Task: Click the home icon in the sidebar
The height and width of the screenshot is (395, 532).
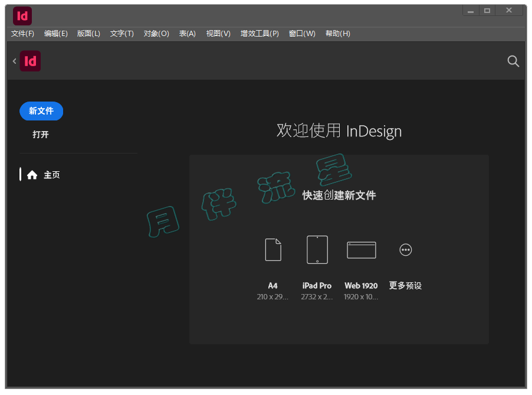Action: (x=32, y=175)
